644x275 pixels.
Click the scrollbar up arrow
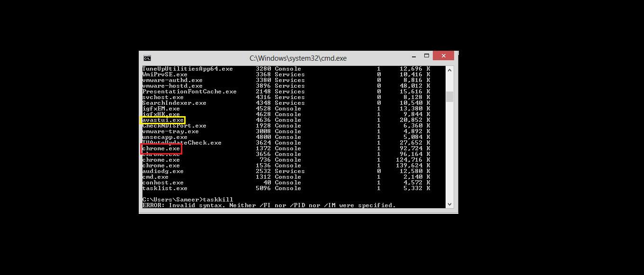tap(450, 70)
